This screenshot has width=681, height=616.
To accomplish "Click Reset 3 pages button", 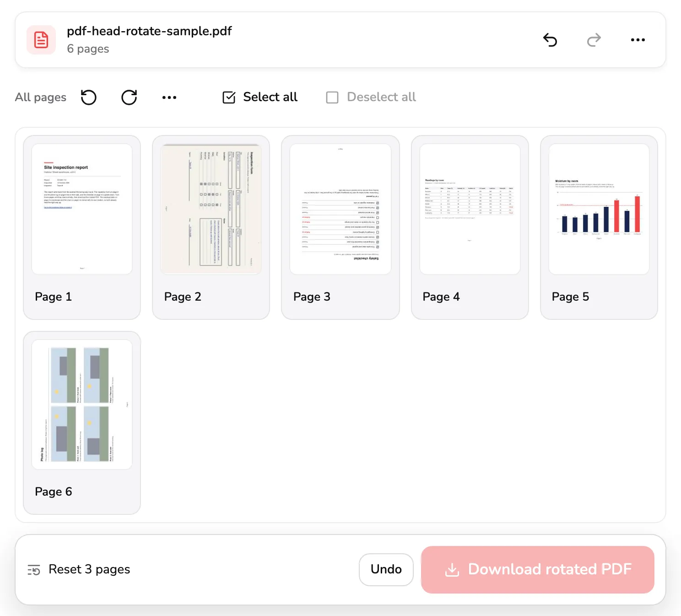I will tap(79, 569).
